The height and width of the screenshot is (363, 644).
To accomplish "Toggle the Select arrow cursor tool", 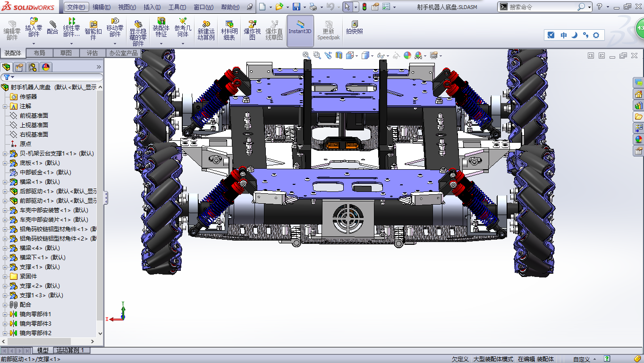I will click(347, 7).
